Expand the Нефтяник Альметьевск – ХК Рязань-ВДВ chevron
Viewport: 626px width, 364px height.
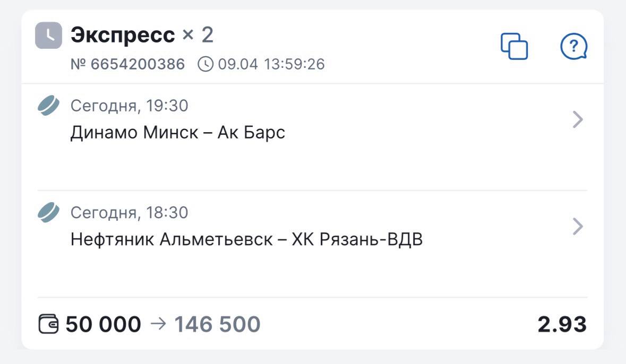578,227
